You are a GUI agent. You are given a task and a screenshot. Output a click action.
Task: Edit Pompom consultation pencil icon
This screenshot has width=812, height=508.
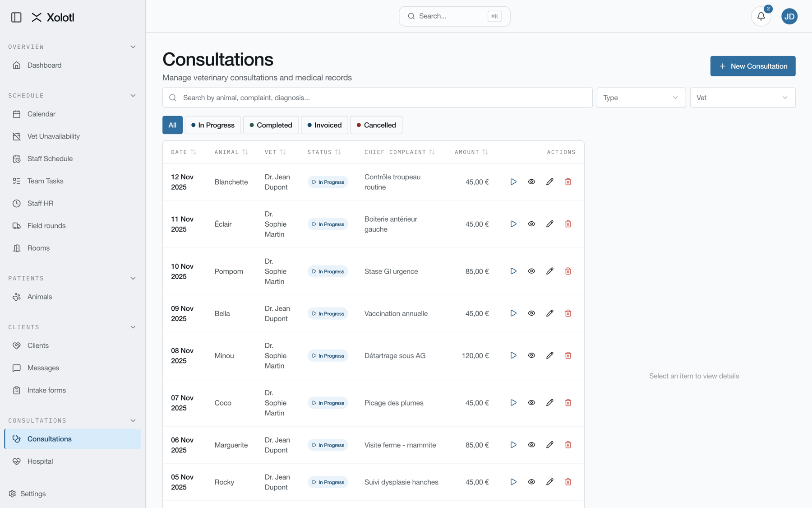pyautogui.click(x=549, y=271)
